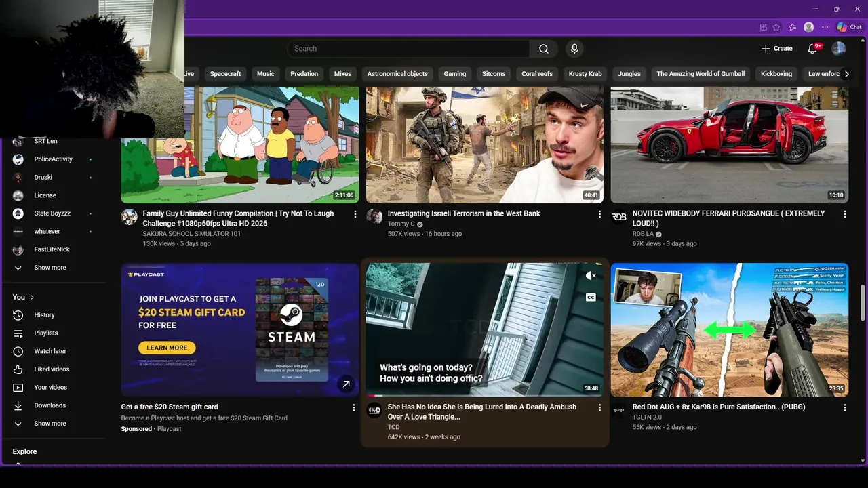Viewport: 868px width, 488px height.
Task: Add page to browser favorites star
Action: click(x=776, y=27)
